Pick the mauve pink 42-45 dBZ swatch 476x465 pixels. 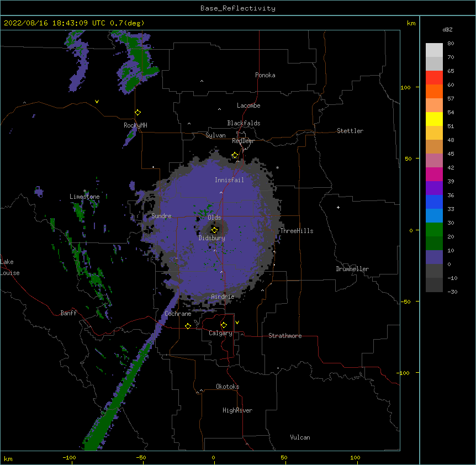point(434,161)
